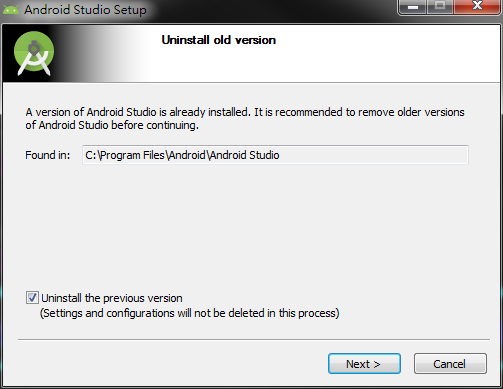Close the setup window with the red X

(x=477, y=7)
